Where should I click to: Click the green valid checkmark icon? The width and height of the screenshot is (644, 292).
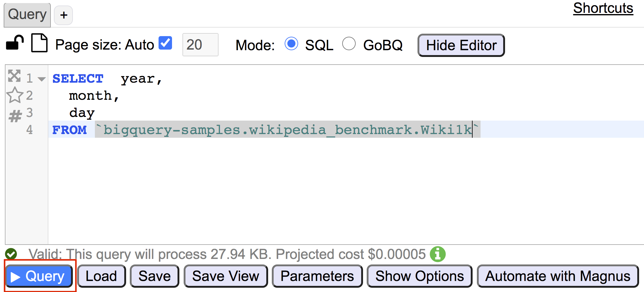coord(11,254)
